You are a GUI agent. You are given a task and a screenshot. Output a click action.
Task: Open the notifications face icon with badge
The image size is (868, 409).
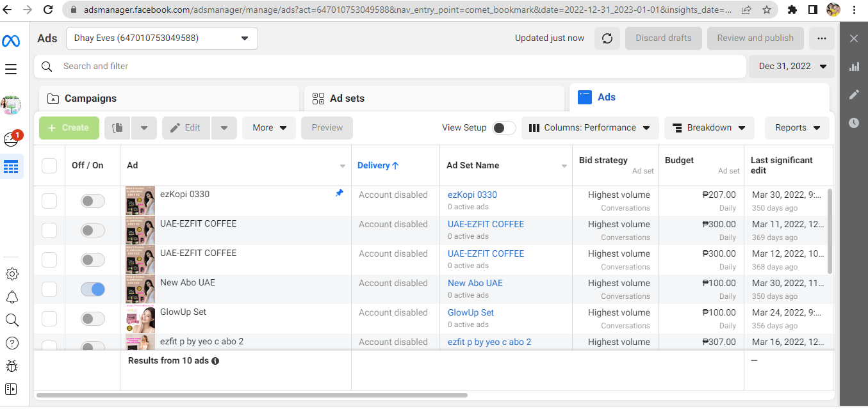[12, 138]
